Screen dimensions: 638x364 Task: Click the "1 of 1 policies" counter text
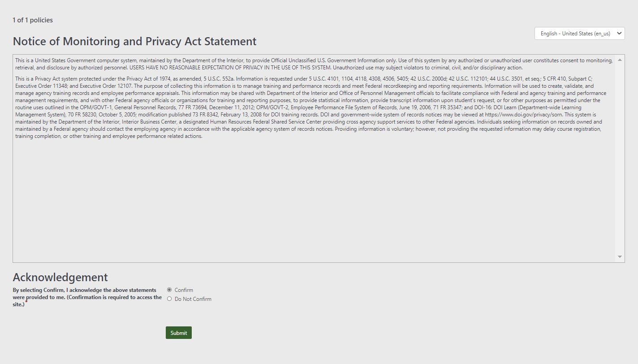pyautogui.click(x=33, y=20)
